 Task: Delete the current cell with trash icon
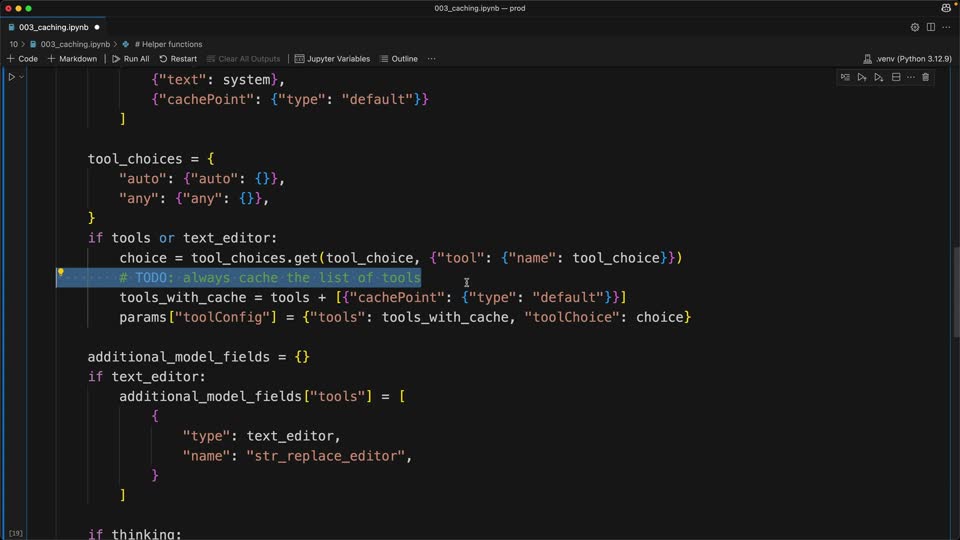pyautogui.click(x=926, y=77)
